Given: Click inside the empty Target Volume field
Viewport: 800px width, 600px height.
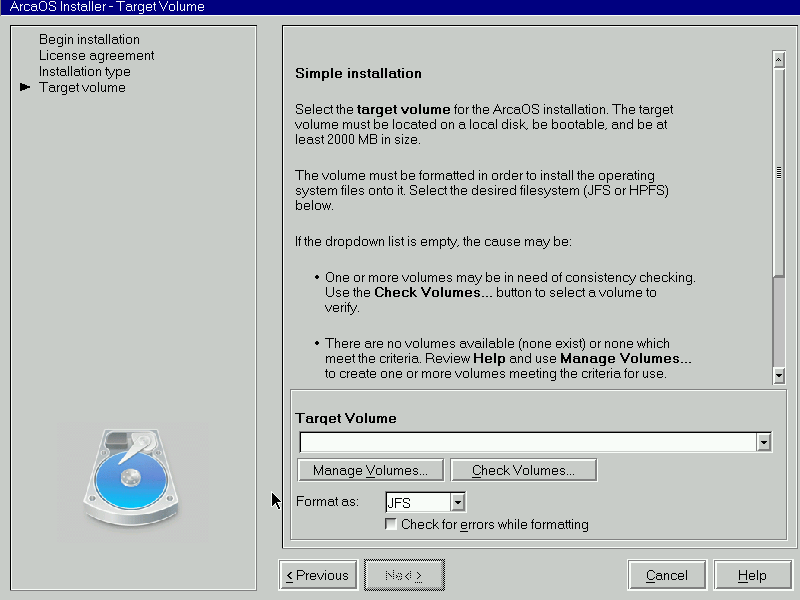Looking at the screenshot, I should [x=527, y=442].
